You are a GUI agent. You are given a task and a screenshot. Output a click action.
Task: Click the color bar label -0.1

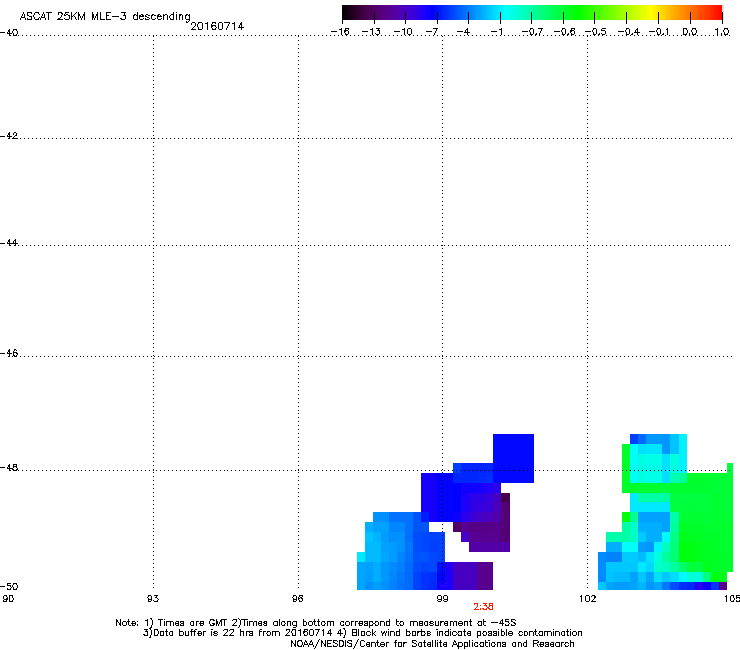pyautogui.click(x=659, y=32)
